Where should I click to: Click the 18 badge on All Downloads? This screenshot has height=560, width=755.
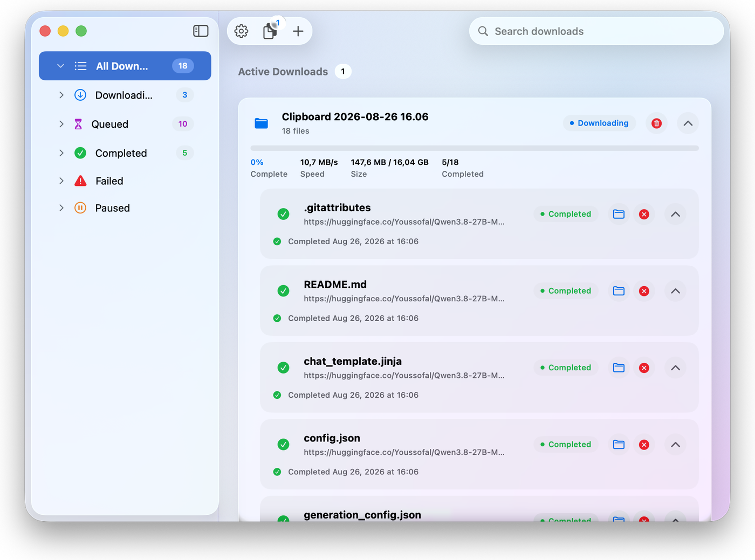(x=183, y=66)
